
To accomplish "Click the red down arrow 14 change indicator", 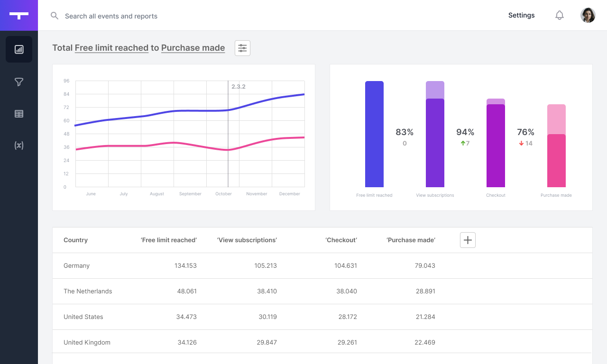I will pyautogui.click(x=525, y=143).
